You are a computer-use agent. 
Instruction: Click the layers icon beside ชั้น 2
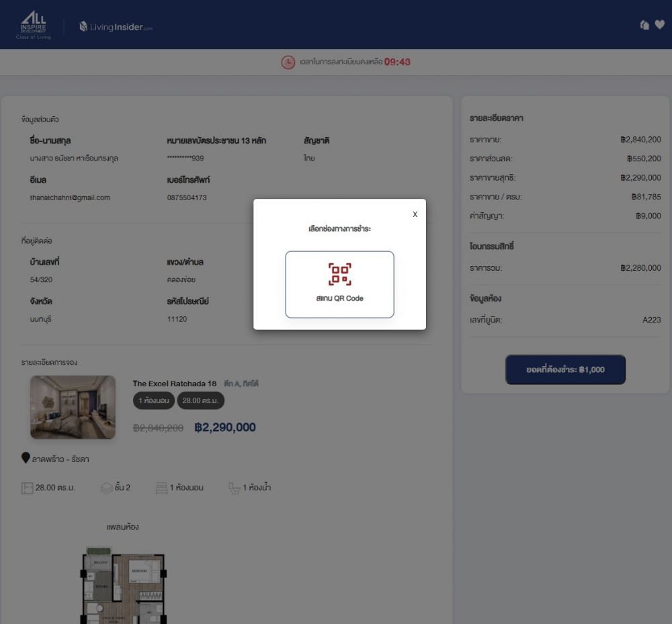click(106, 488)
